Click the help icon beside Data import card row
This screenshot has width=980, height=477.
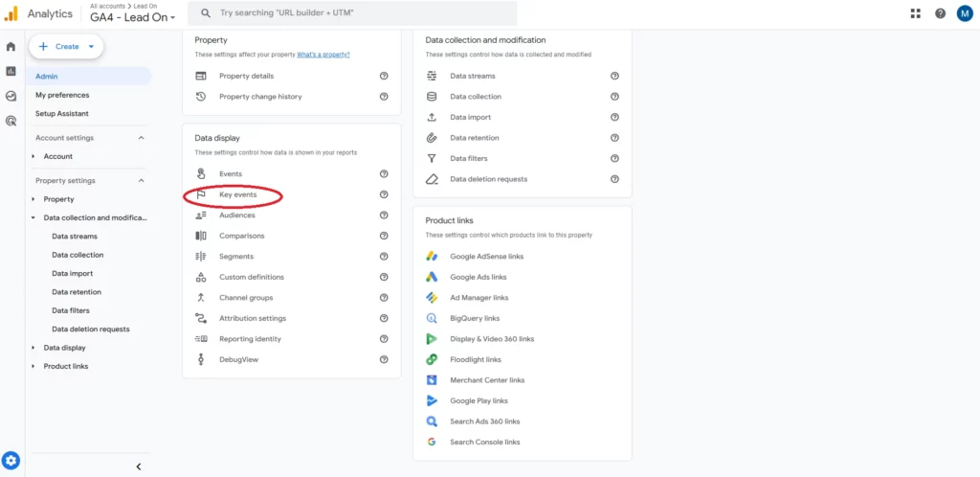pyautogui.click(x=614, y=117)
